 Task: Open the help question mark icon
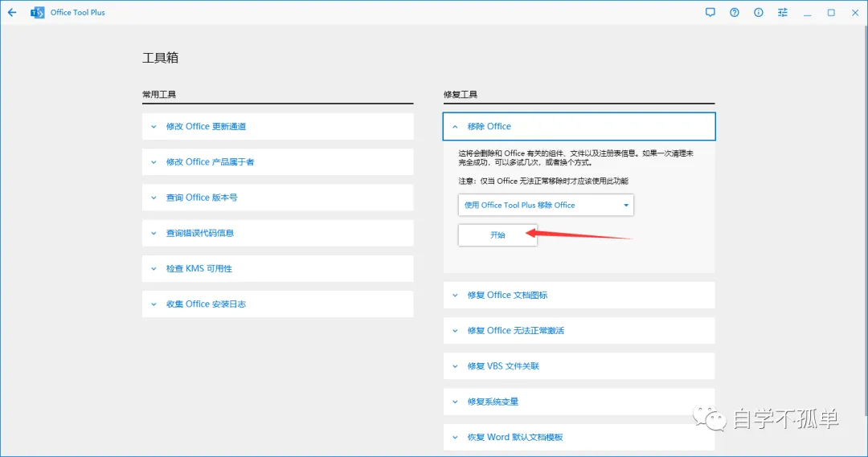tap(734, 12)
